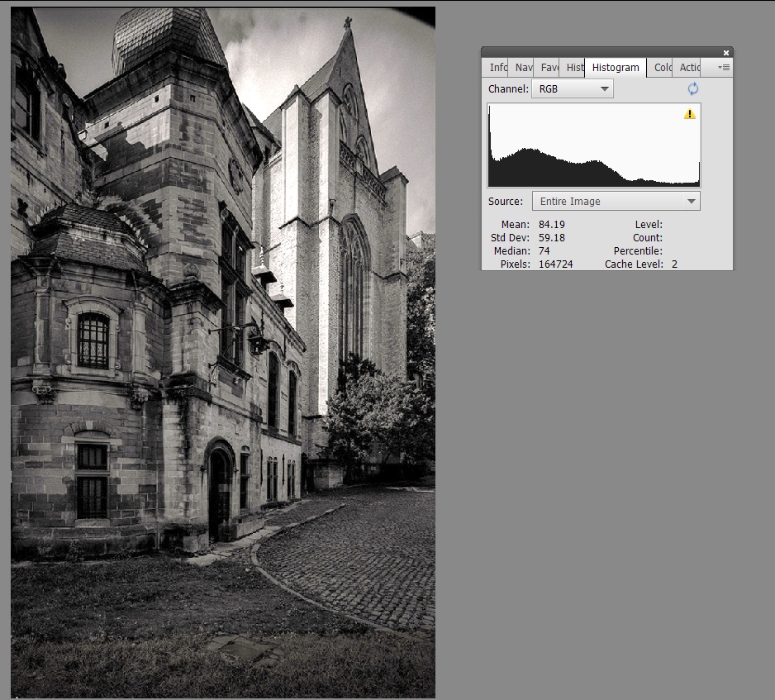
Task: Click the Mean value 84.19
Action: 549,225
